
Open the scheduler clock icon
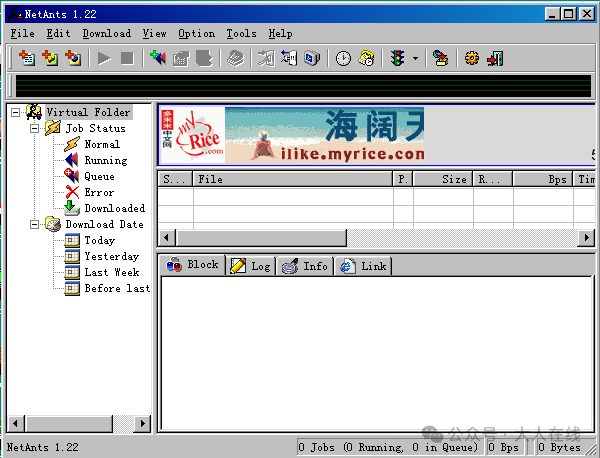(x=343, y=59)
